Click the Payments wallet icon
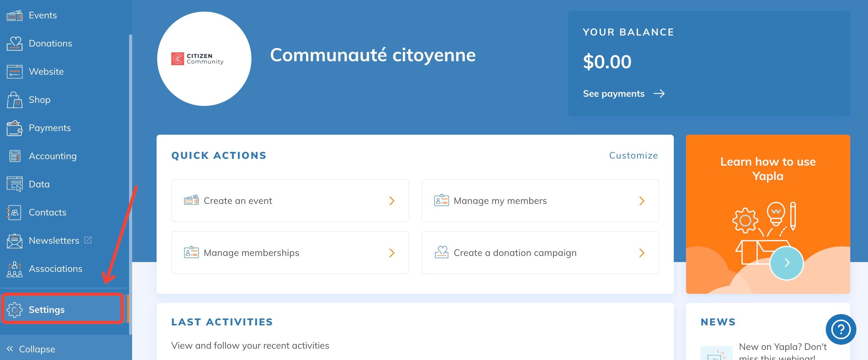This screenshot has width=868, height=360. click(14, 128)
